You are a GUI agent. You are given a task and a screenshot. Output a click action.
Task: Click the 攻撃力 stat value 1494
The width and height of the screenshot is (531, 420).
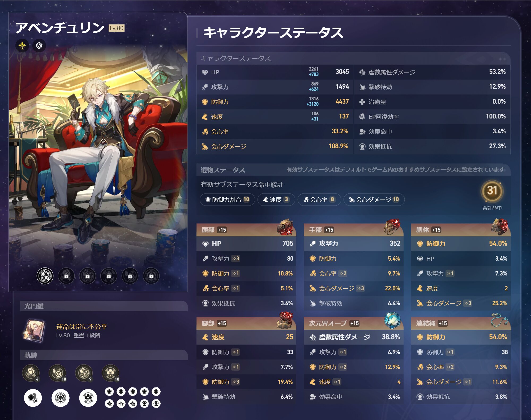tap(342, 87)
